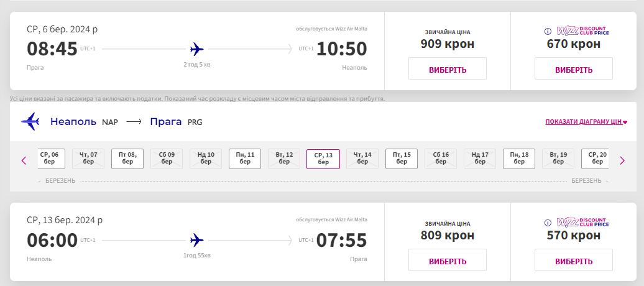This screenshot has width=644, height=286.
Task: Select the Пт 08 бер date tab
Action: (x=127, y=159)
